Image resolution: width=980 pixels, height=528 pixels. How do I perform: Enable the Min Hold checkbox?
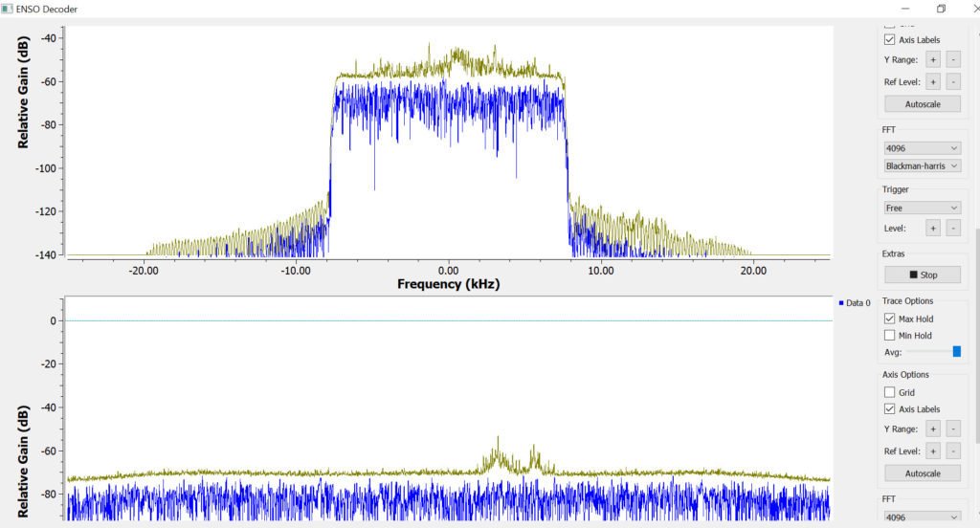[890, 336]
